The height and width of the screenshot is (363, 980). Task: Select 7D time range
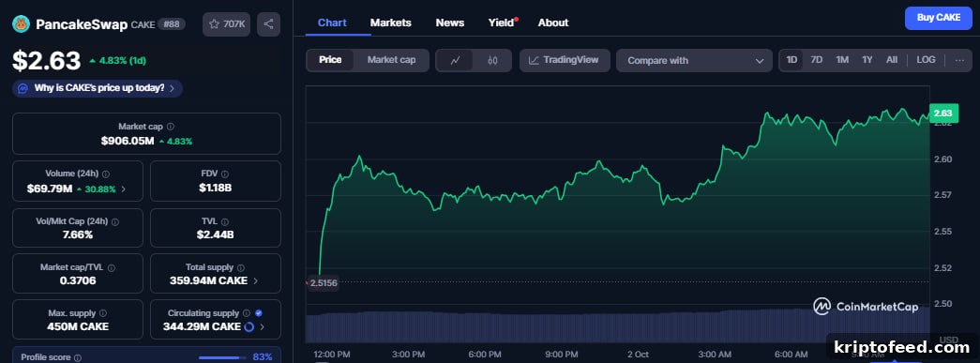click(816, 60)
